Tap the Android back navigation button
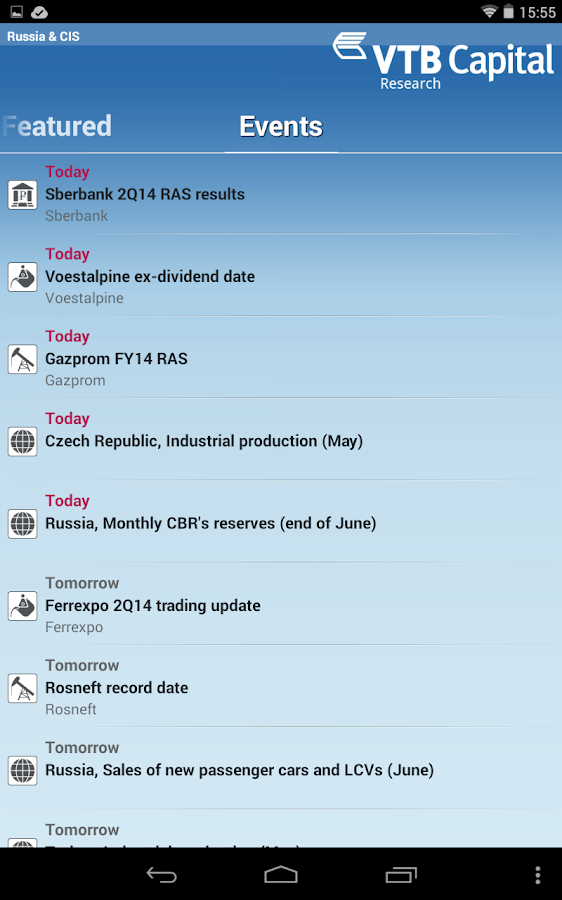The width and height of the screenshot is (562, 900). pyautogui.click(x=161, y=874)
